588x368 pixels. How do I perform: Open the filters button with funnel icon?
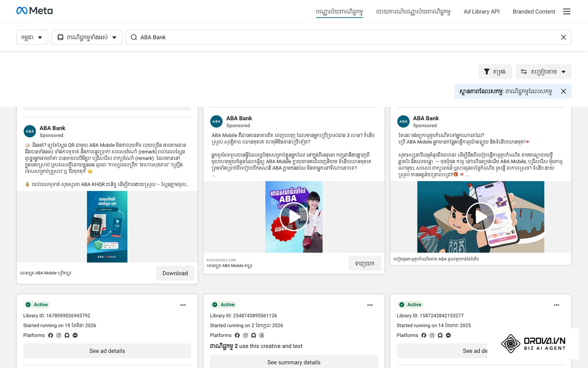click(x=495, y=71)
